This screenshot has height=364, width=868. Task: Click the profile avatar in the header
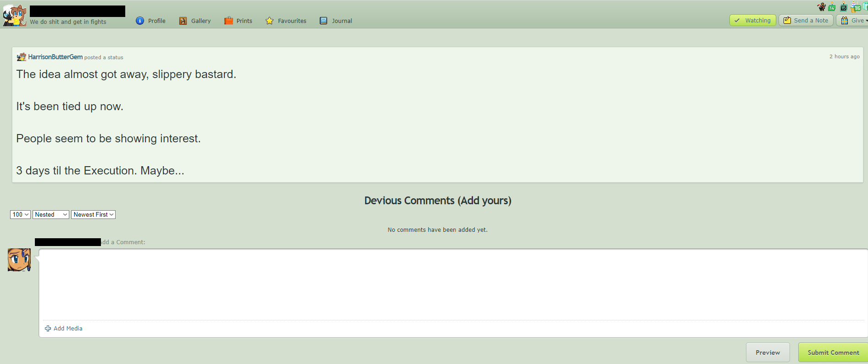(x=15, y=15)
